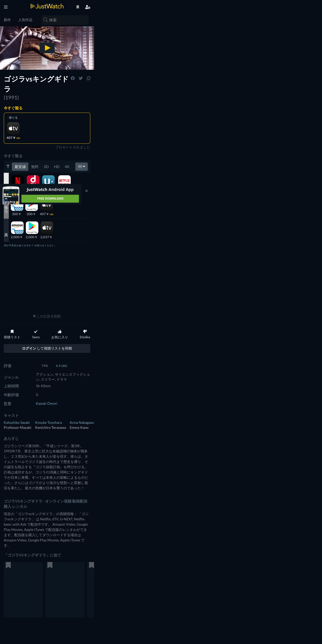Add title to お気に入り
Viewport: 322px width, 644px height.
pos(60,334)
